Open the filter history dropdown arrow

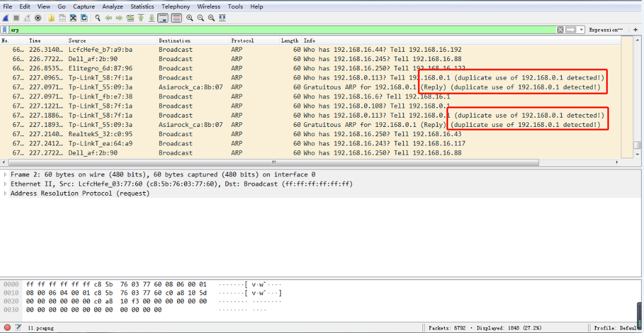[581, 30]
